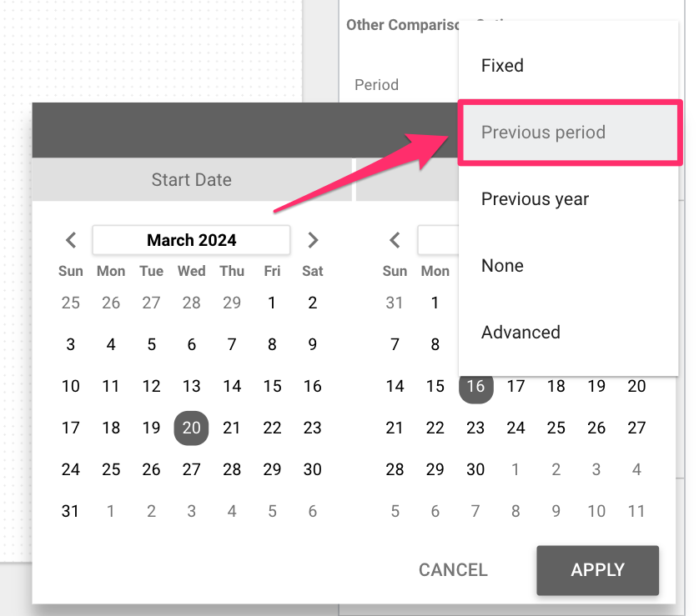Image resolution: width=699 pixels, height=616 pixels.
Task: Pick March 1 in the left calendar
Action: (x=272, y=303)
